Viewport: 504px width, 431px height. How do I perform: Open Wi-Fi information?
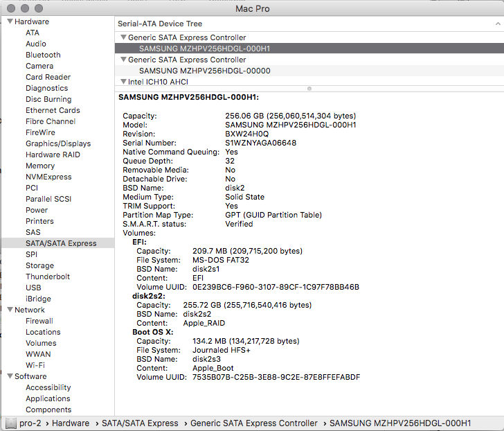click(35, 366)
